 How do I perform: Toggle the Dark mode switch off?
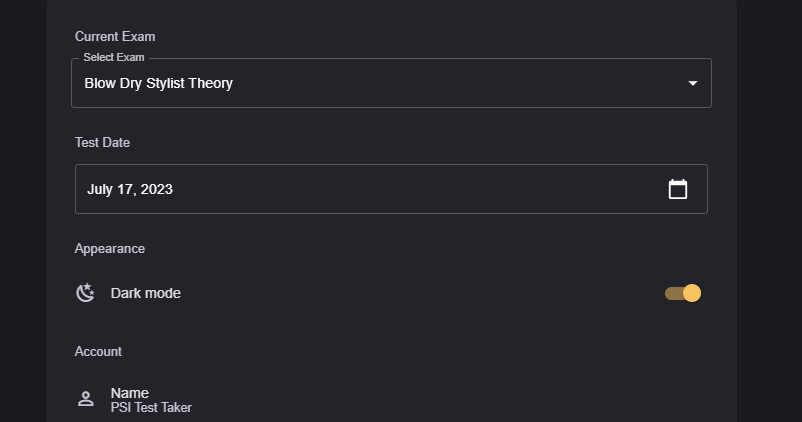[683, 293]
